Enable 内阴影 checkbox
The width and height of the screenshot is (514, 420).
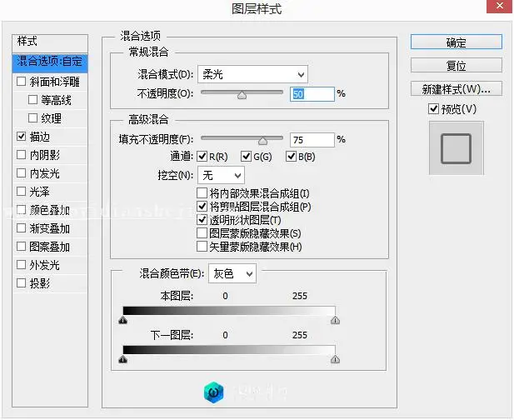[x=22, y=154]
